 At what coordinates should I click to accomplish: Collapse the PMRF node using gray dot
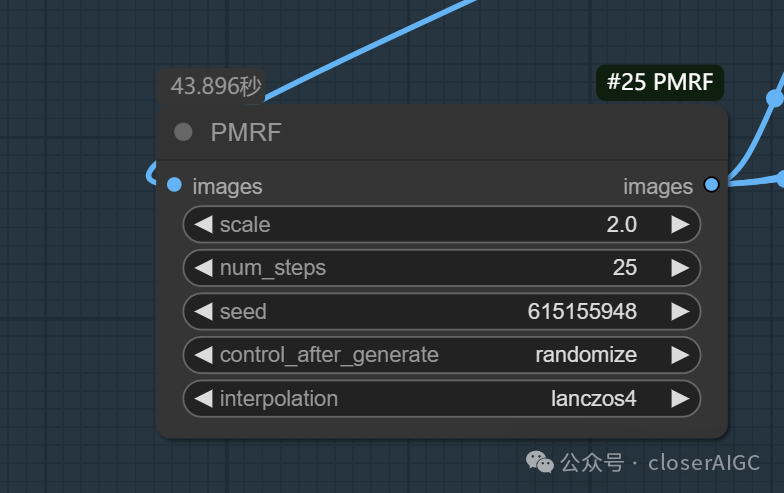183,132
